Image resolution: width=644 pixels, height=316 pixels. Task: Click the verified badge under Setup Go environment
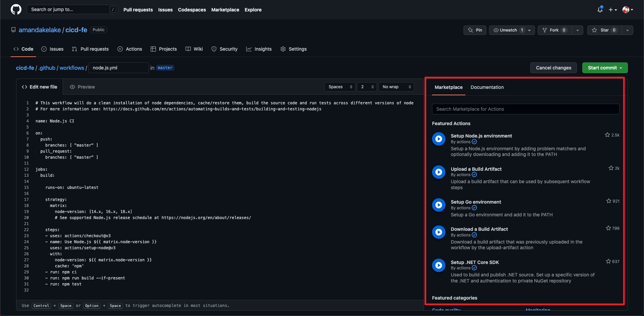click(474, 208)
